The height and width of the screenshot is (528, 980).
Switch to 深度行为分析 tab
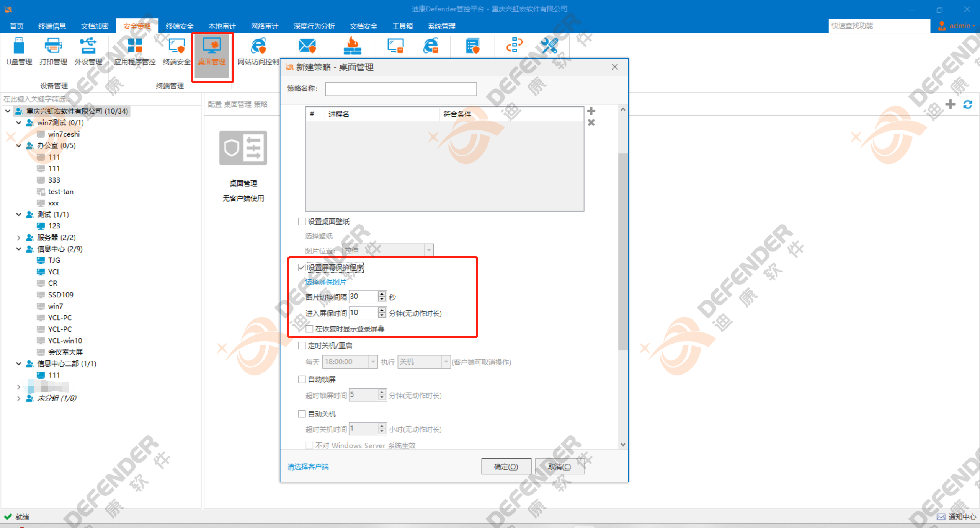click(x=314, y=26)
